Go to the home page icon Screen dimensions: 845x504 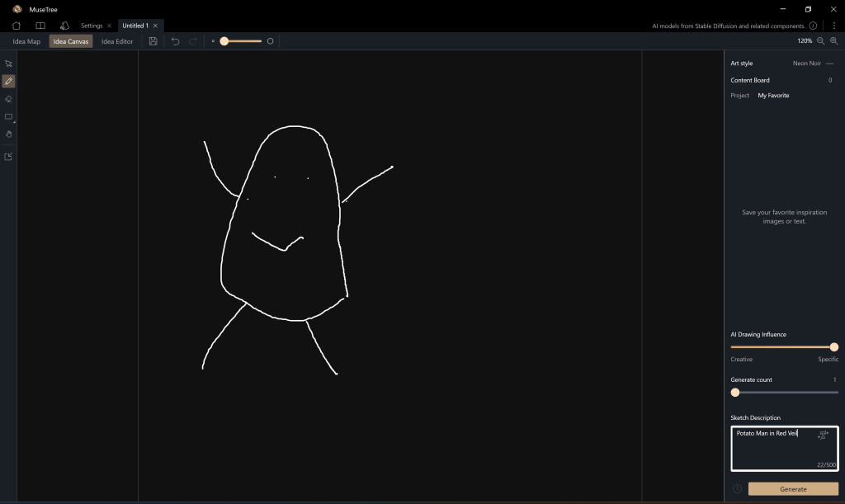tap(17, 26)
